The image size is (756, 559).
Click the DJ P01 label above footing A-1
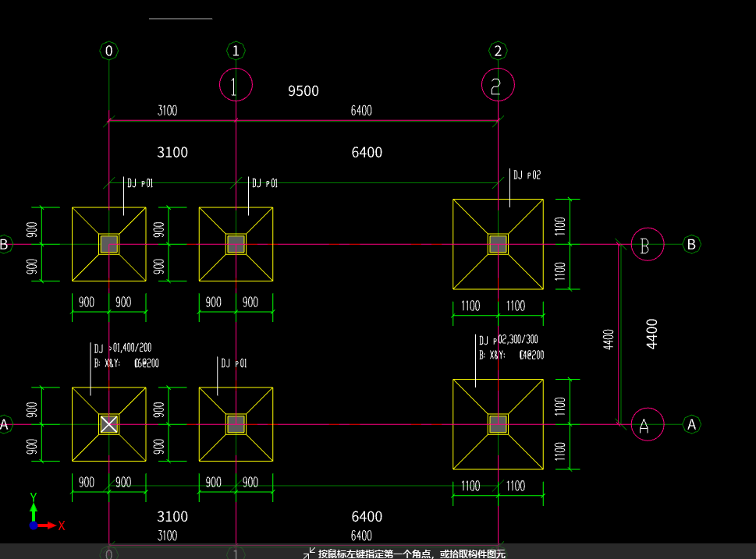point(234,363)
